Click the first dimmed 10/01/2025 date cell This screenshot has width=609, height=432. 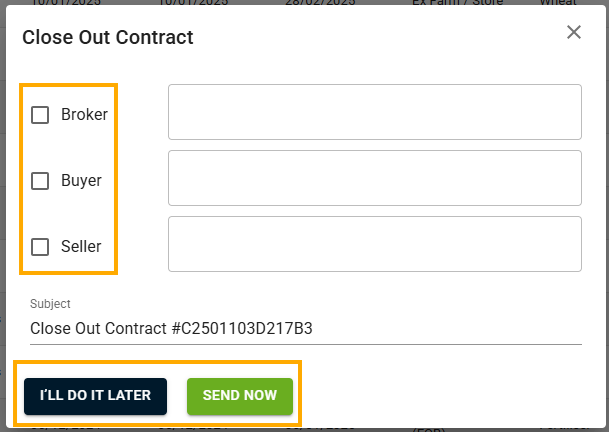click(66, 2)
